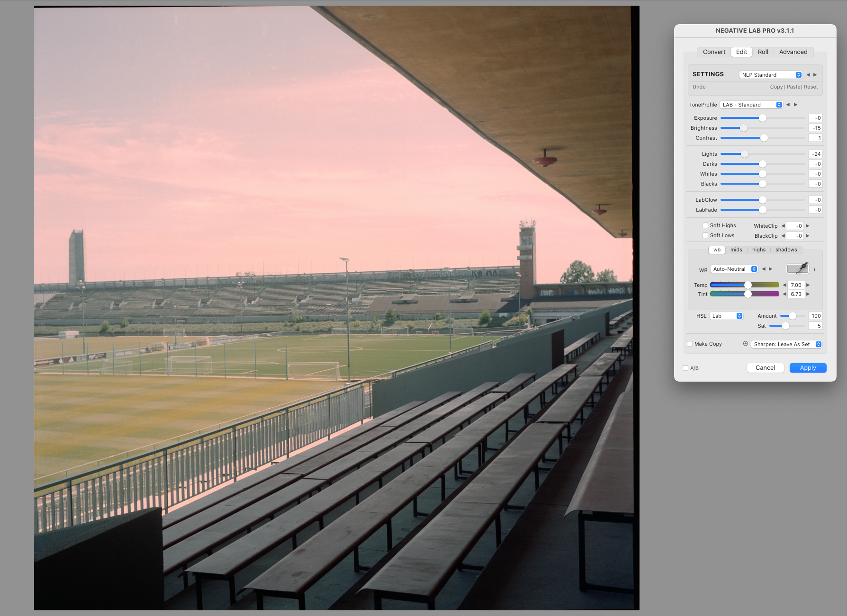Switch to the highs color tab
This screenshot has width=847, height=616.
coord(759,250)
